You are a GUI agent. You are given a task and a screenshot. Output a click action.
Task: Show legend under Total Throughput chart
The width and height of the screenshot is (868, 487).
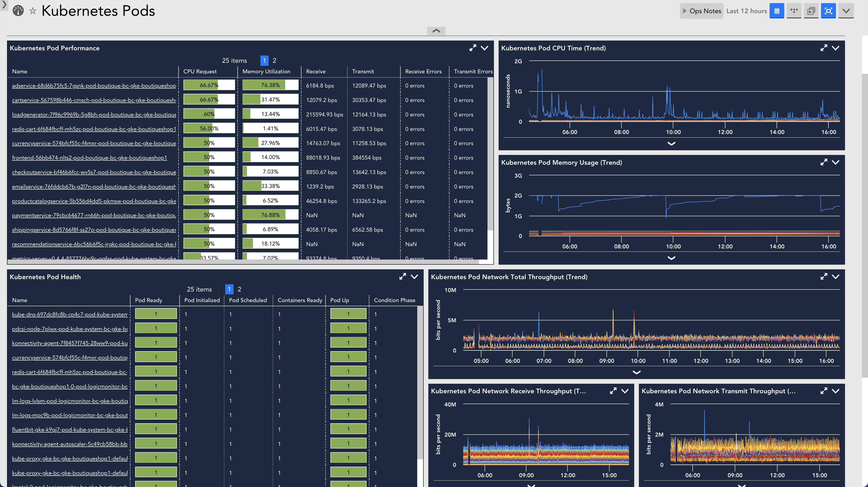pos(637,372)
